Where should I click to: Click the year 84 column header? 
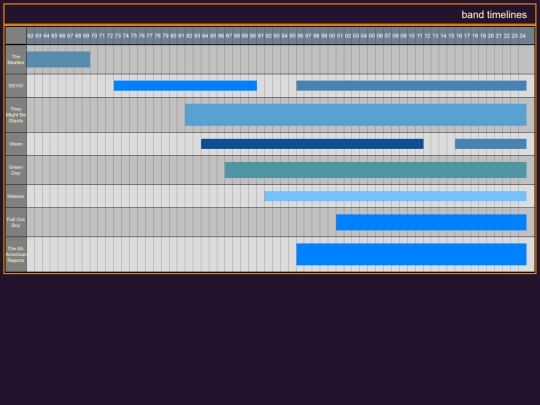click(x=205, y=36)
